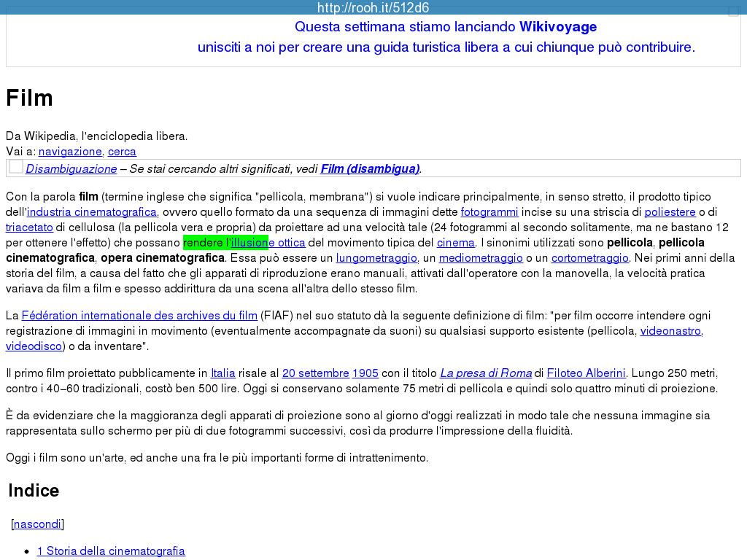The image size is (747, 560).
Task: Open Fédération internationale des archives du film
Action: click(139, 316)
